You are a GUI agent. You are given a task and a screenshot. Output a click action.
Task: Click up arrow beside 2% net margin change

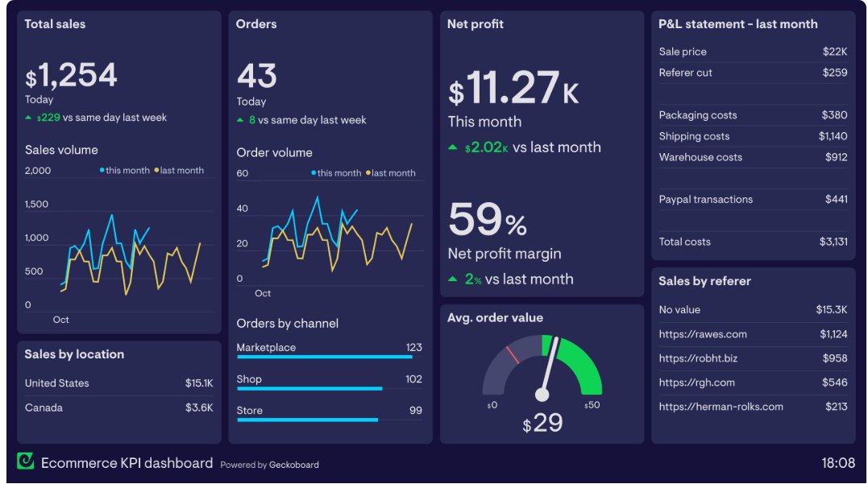tap(453, 279)
